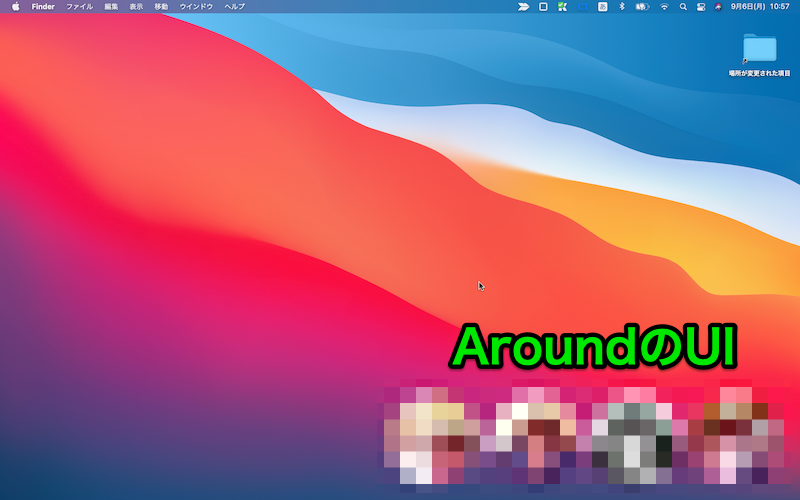Open Spotlight search magnifier

click(x=683, y=7)
